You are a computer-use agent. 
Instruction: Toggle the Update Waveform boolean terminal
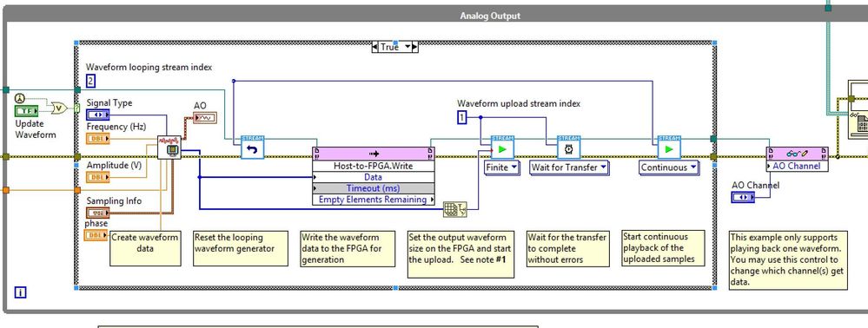25,110
